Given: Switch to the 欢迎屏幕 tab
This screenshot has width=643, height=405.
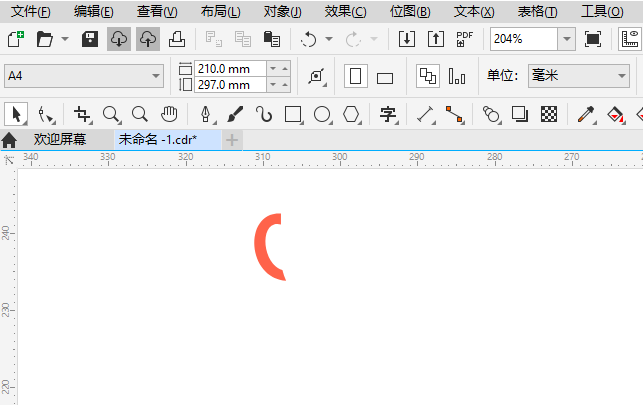Looking at the screenshot, I should pyautogui.click(x=60, y=140).
